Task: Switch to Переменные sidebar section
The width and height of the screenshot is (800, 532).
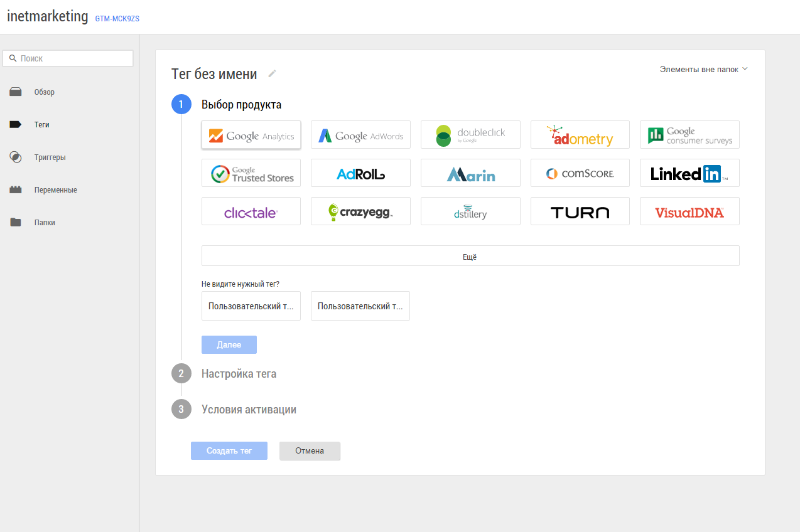Action: coord(56,190)
